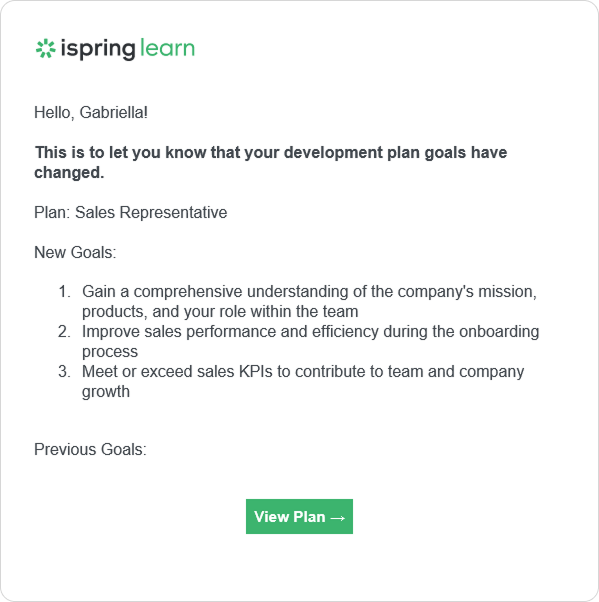Click the "Previous Goals:" label
The width and height of the screenshot is (599, 602).
click(90, 449)
